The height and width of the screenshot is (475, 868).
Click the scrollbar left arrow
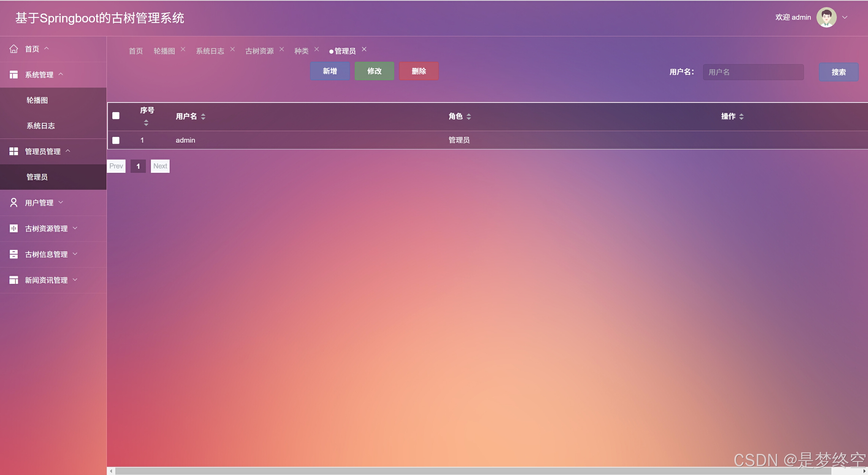click(111, 471)
